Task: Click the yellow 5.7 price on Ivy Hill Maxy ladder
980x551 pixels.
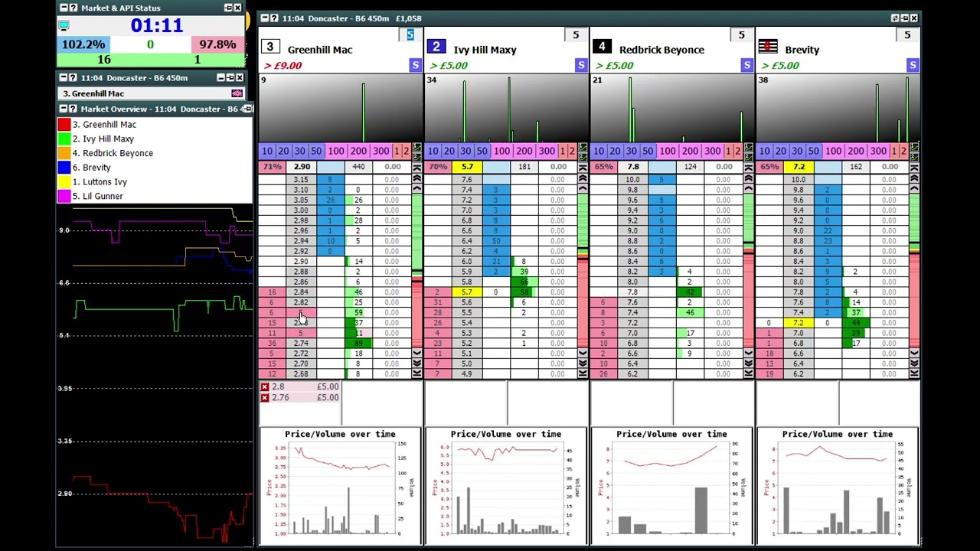Action: point(467,292)
